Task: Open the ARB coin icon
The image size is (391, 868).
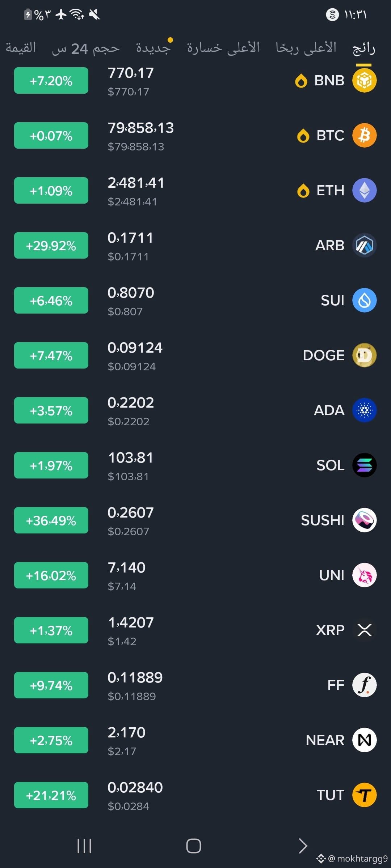Action: pyautogui.click(x=365, y=245)
